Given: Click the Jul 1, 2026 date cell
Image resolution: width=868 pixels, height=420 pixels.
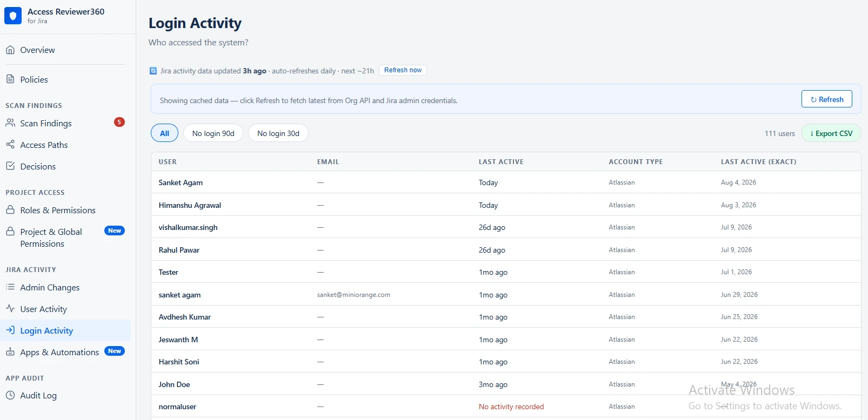Looking at the screenshot, I should (736, 272).
